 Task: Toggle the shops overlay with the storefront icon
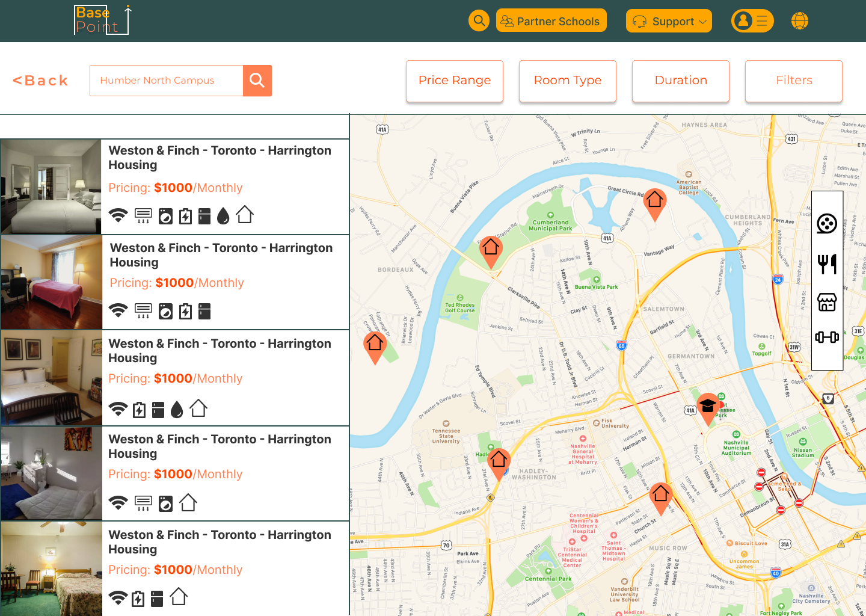(x=827, y=303)
